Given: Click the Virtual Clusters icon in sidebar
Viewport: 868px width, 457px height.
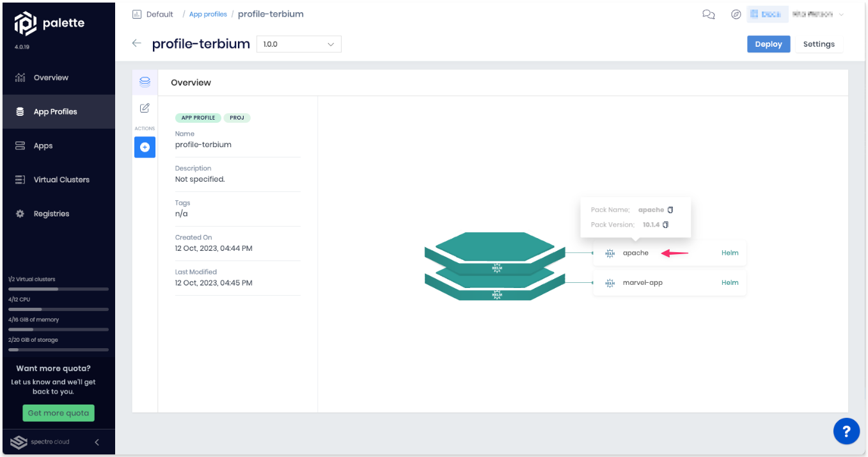Looking at the screenshot, I should pos(20,180).
